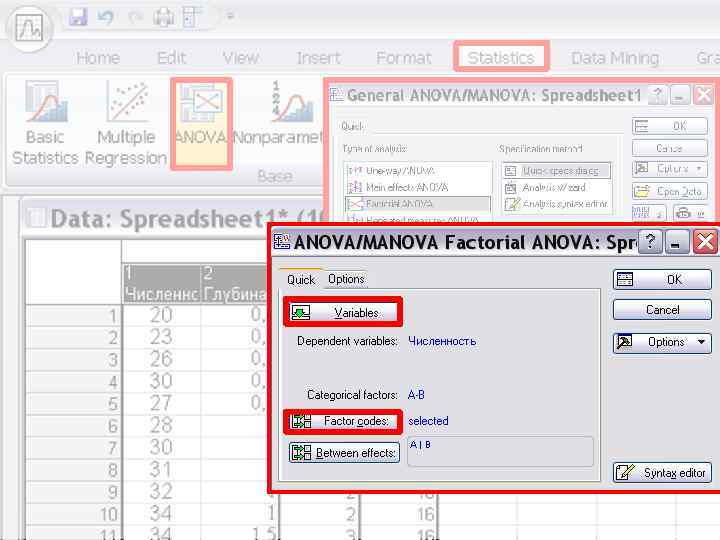720x540 pixels.
Task: Open Nonparametrics from the ribbon
Action: [278, 114]
